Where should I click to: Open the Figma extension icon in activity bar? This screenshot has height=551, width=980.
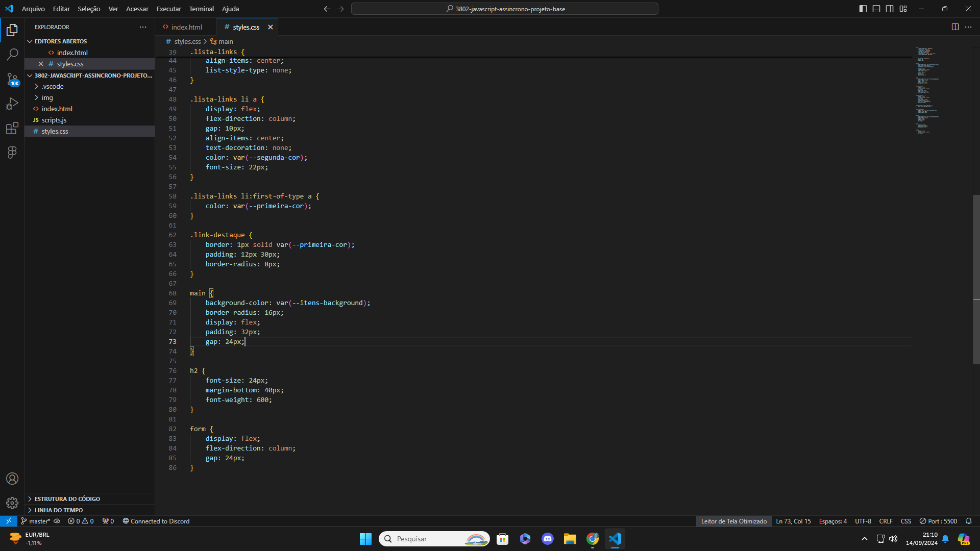(x=12, y=152)
